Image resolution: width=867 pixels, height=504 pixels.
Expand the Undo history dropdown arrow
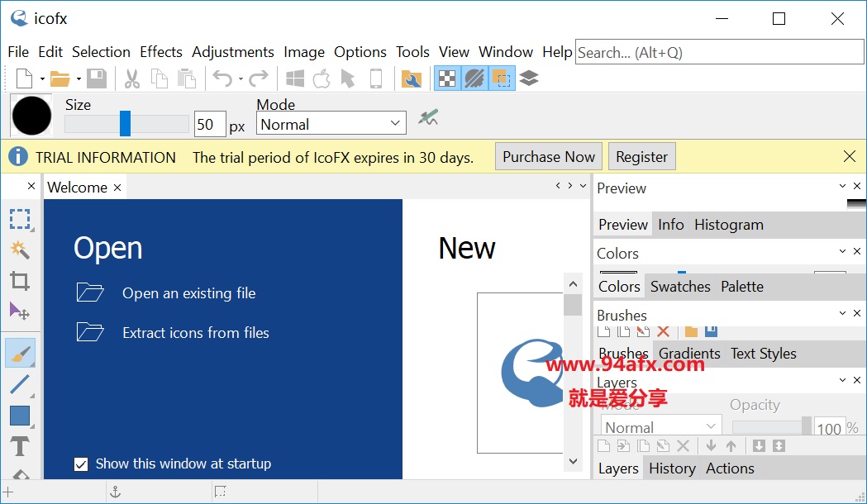coord(241,79)
